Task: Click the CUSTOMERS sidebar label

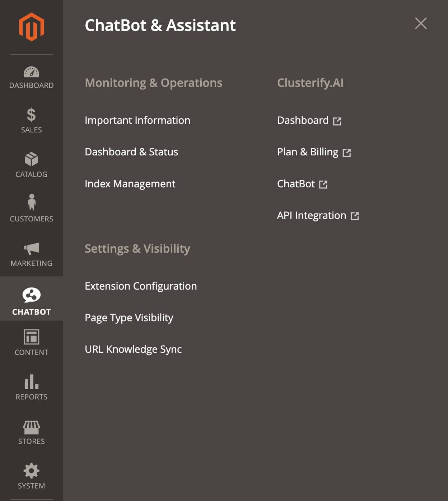Action: tap(32, 219)
